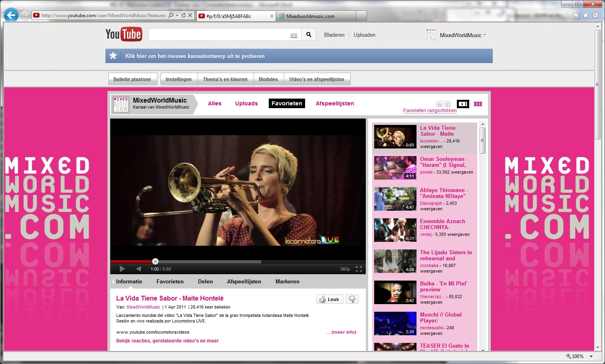The height and width of the screenshot is (364, 605).
Task: Like the video with Leuk button
Action: (329, 299)
